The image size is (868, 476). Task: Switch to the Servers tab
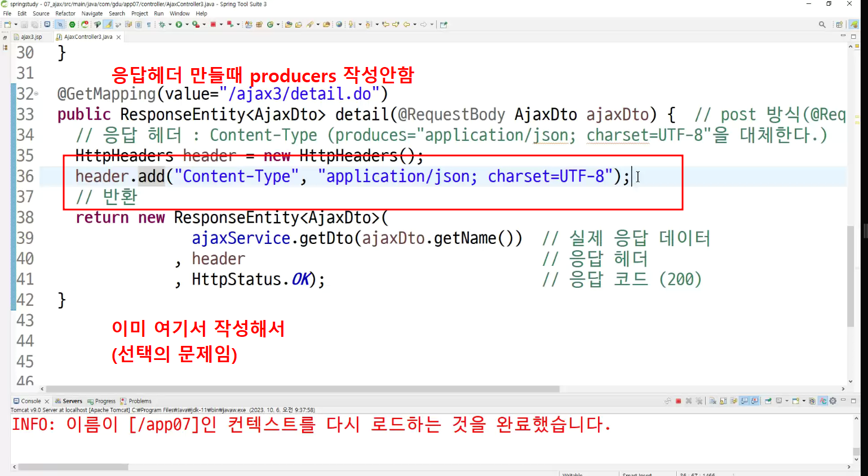(x=68, y=401)
